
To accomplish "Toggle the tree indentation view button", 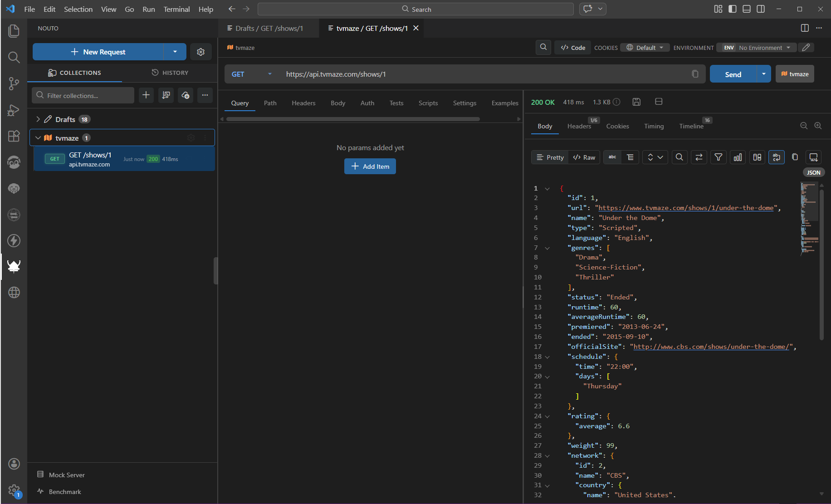I will coord(630,157).
